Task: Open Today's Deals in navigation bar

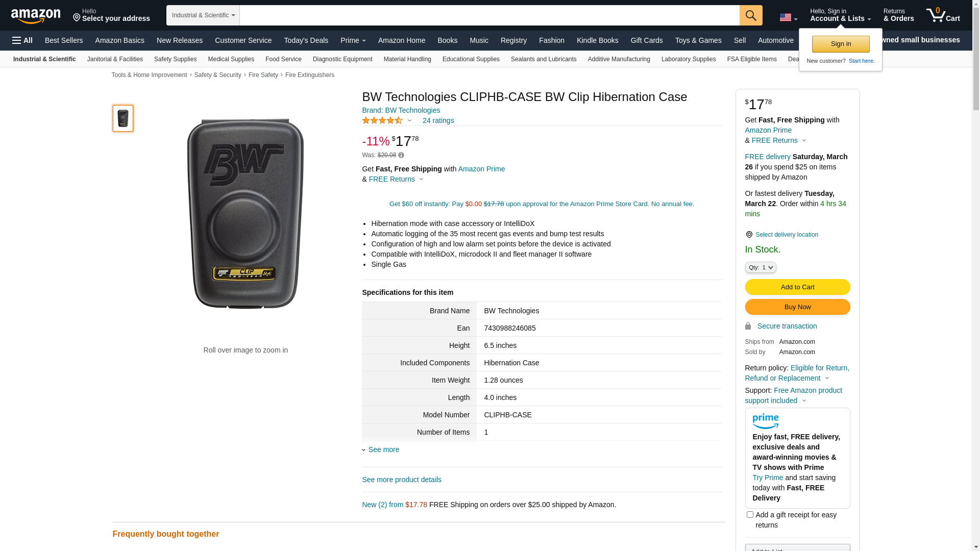Action: 306,40
